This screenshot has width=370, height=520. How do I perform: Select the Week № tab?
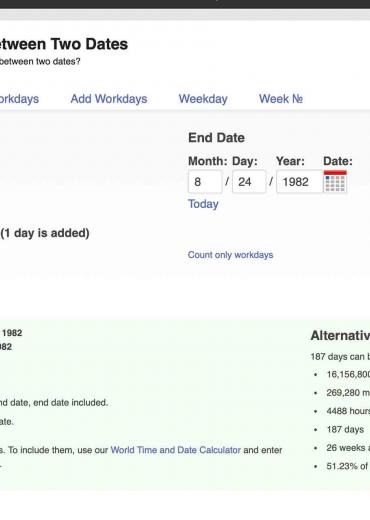click(x=281, y=99)
